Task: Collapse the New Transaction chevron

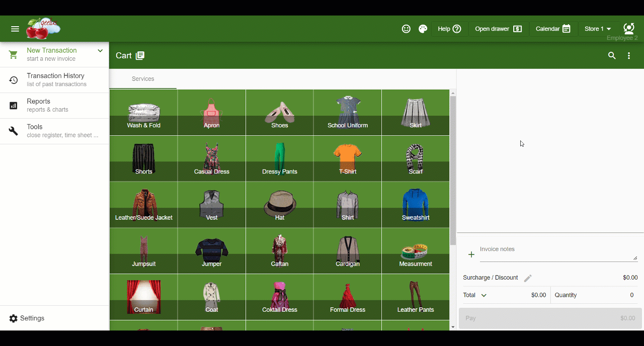Action: [x=100, y=51]
